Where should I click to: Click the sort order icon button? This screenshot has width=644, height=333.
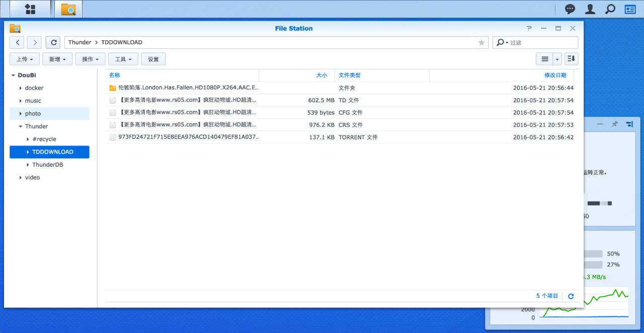[x=571, y=59]
